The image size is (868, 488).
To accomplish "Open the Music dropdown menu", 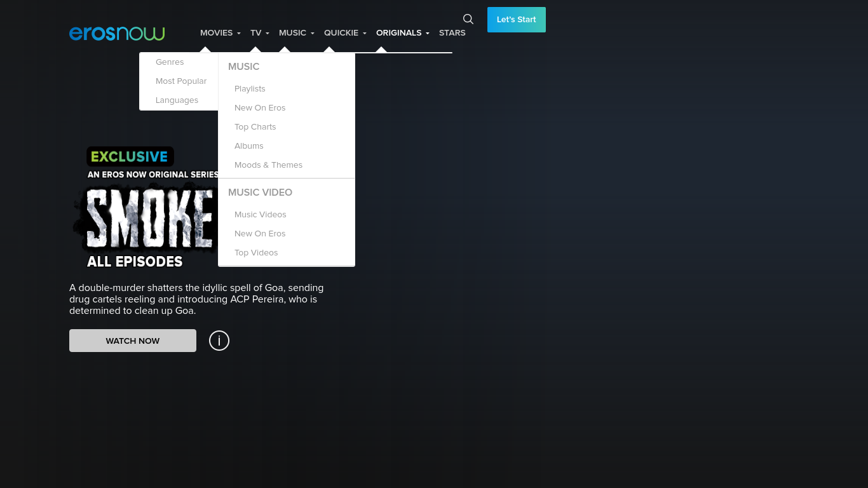I will [296, 33].
